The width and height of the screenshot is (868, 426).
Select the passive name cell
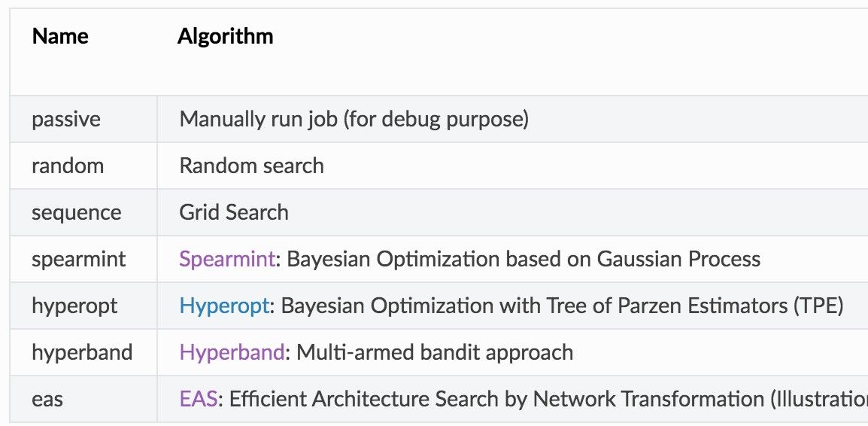click(83, 119)
